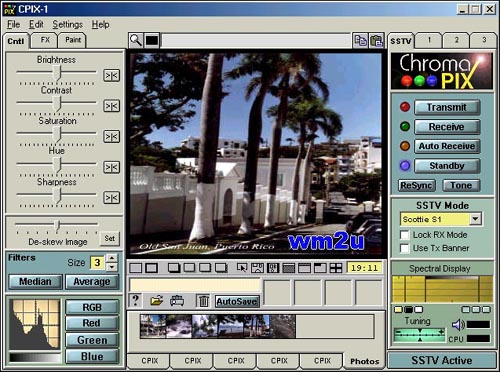Reset Hue with its >|< button

pyautogui.click(x=111, y=167)
